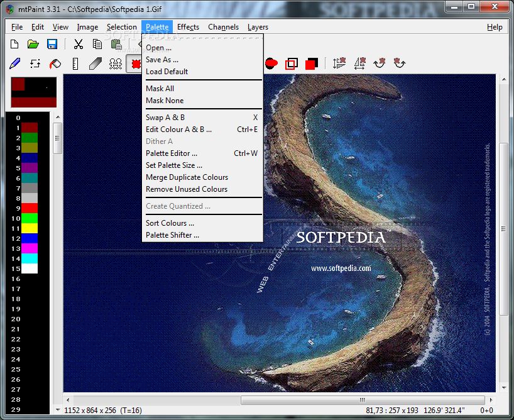Image resolution: width=514 pixels, height=420 pixels.
Task: Open Palette Editor ...
Action: coord(202,153)
